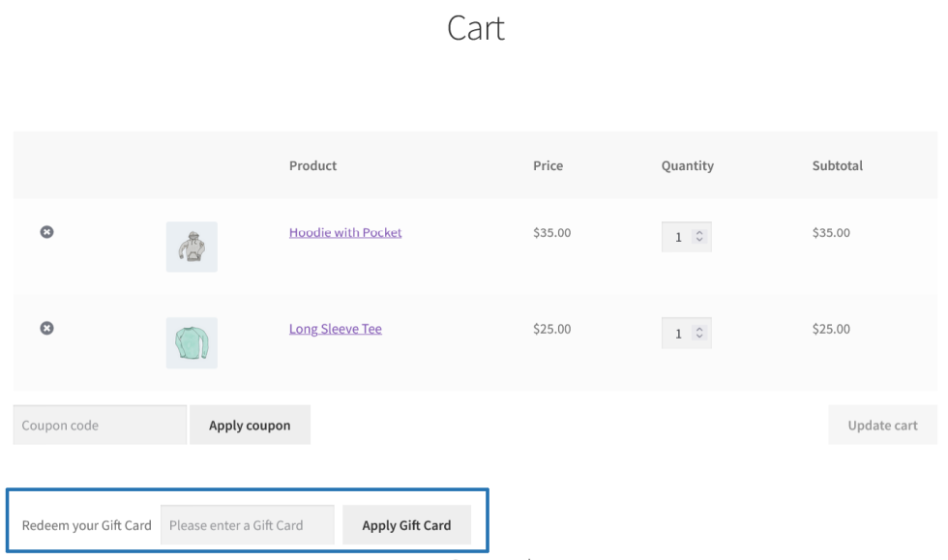Click the gift card code input box
The height and width of the screenshot is (560, 948).
coord(247,525)
